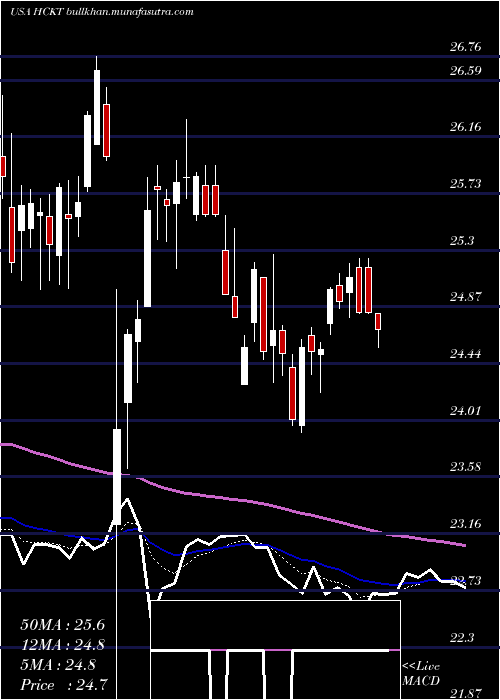Screen dimensions: 500x700
Task: Click the <<Live MACD label
Action: pyautogui.click(x=421, y=674)
